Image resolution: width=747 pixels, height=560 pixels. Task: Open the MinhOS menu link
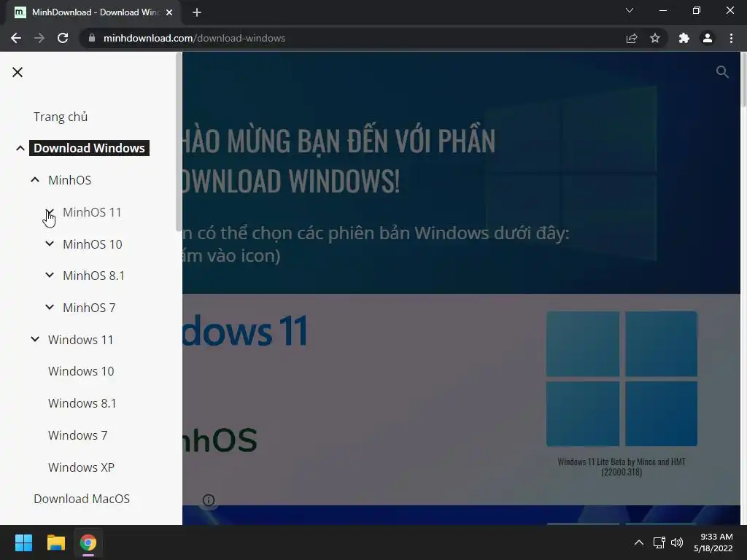[69, 180]
